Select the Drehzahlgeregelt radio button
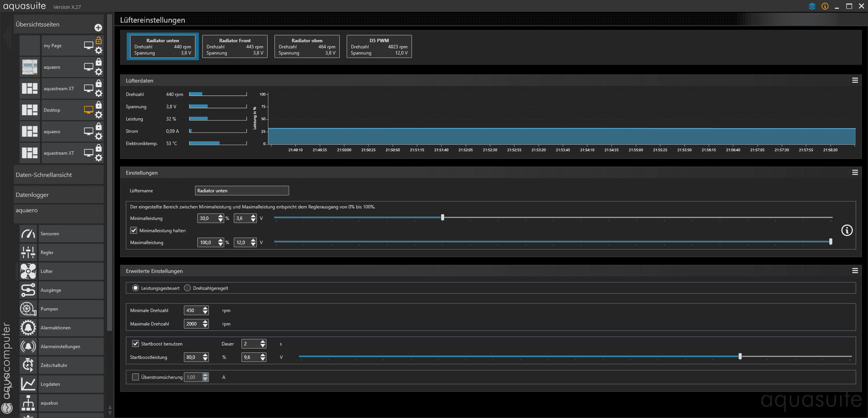868x418 pixels. pyautogui.click(x=187, y=288)
